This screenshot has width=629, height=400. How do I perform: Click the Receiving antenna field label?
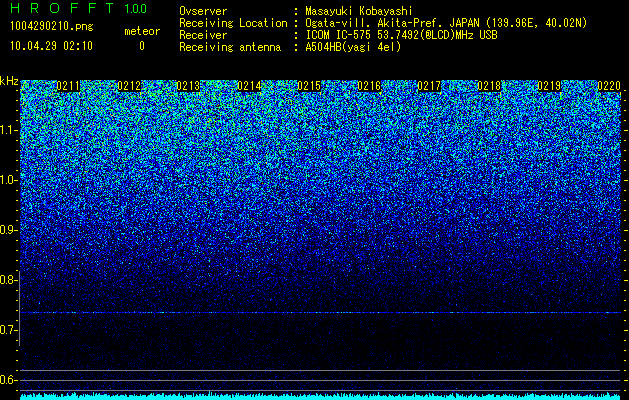(230, 47)
